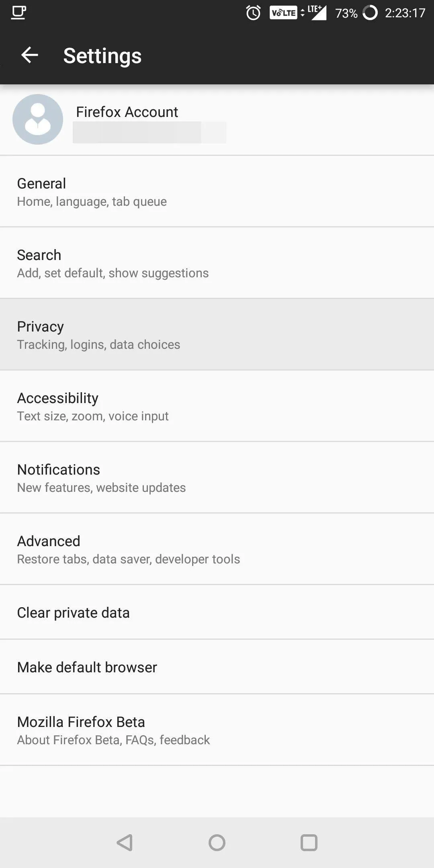The width and height of the screenshot is (434, 868).
Task: Open General settings
Action: tap(217, 191)
